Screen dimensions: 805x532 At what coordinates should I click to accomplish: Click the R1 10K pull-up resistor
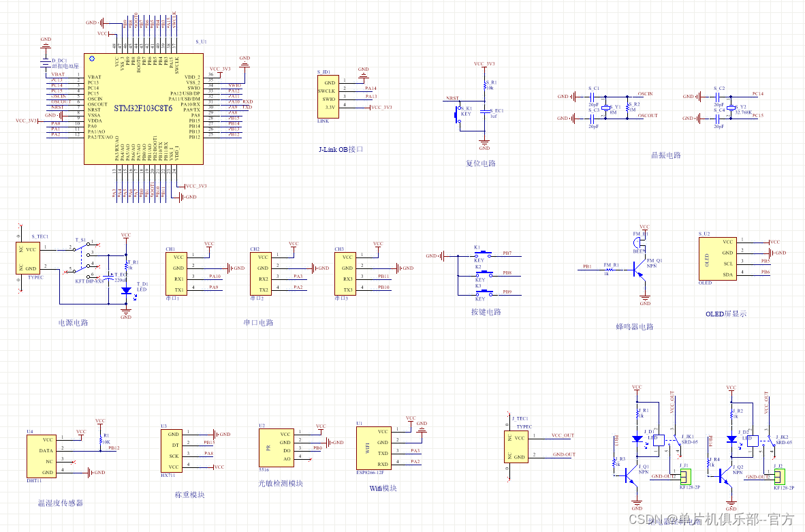[x=101, y=439]
